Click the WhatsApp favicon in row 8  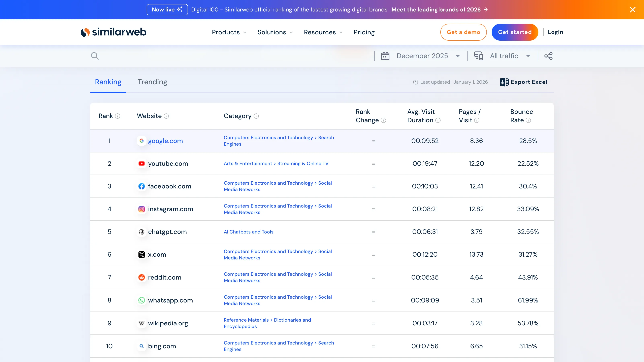[x=141, y=300]
